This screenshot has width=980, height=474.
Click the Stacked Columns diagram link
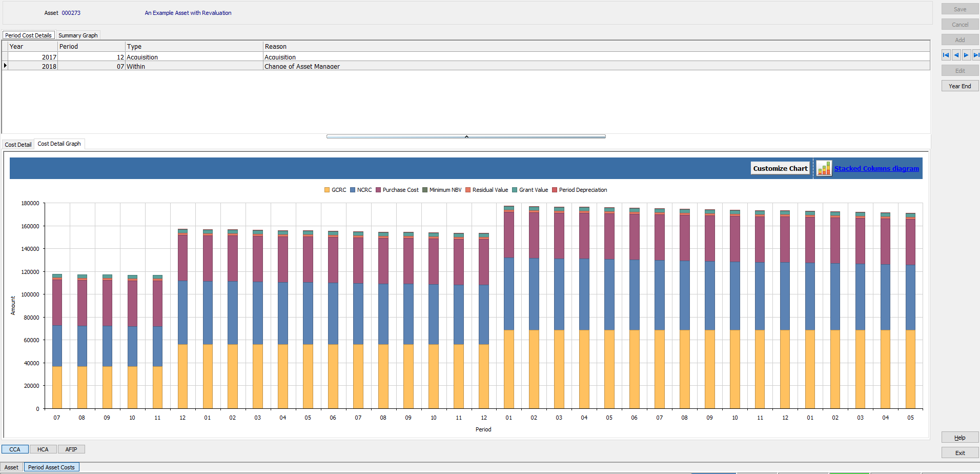point(876,168)
